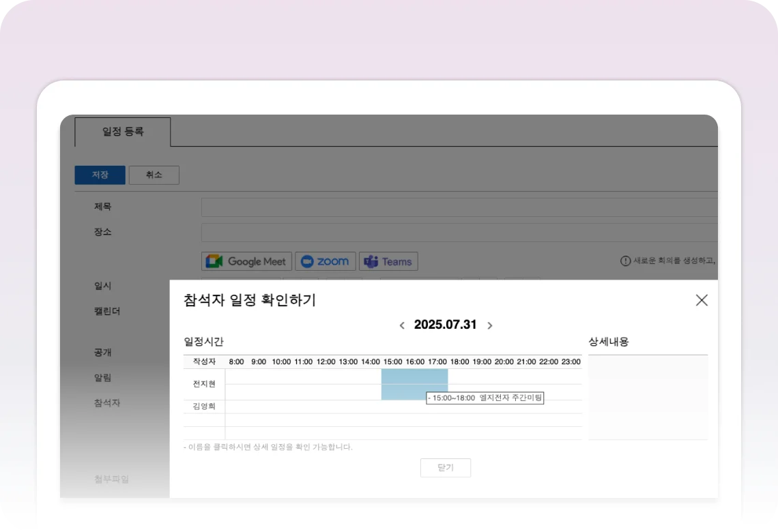Focus the 장소 text field
This screenshot has height=532, width=778.
(x=459, y=233)
